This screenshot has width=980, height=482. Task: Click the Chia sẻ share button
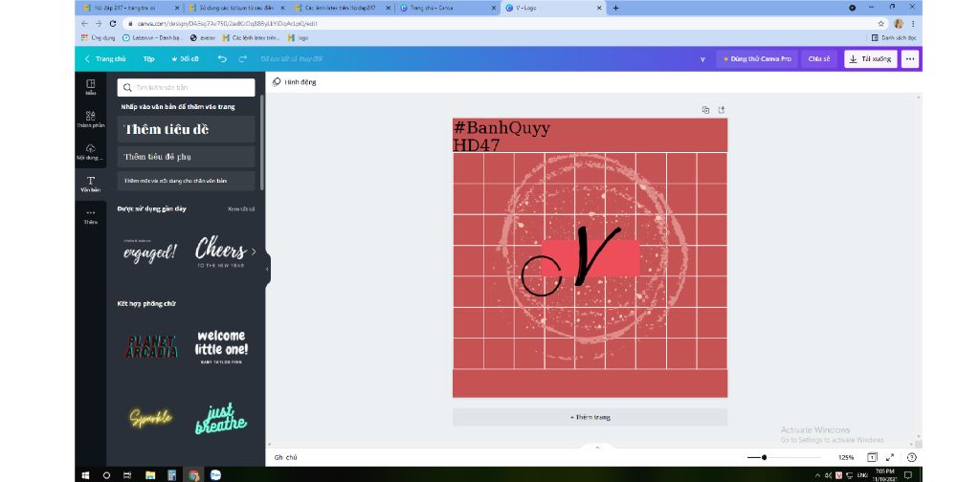pyautogui.click(x=819, y=58)
